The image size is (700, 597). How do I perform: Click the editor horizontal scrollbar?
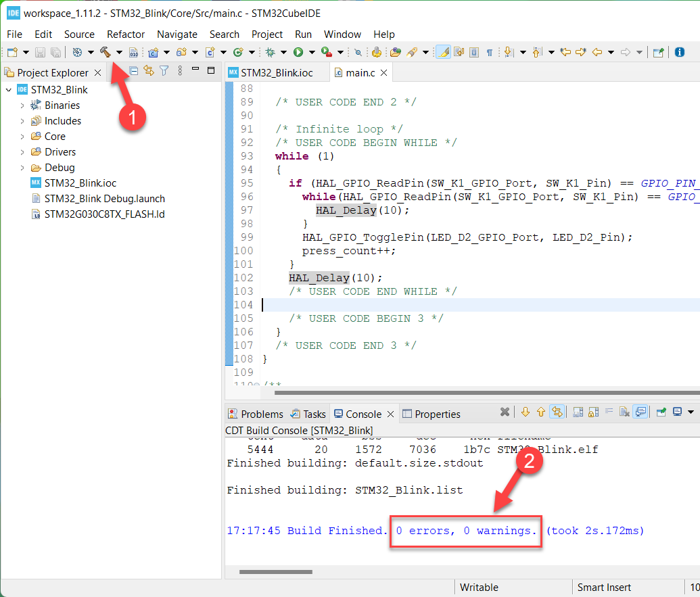[486, 393]
